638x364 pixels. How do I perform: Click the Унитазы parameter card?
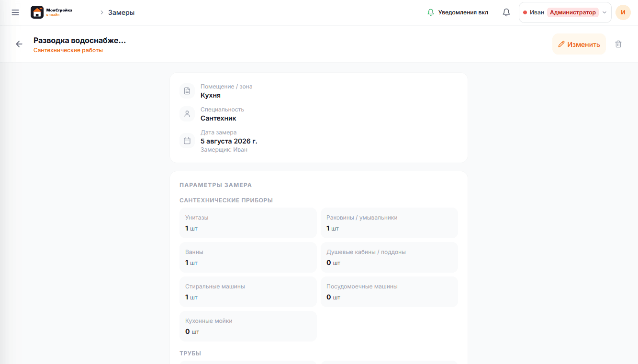coord(248,223)
